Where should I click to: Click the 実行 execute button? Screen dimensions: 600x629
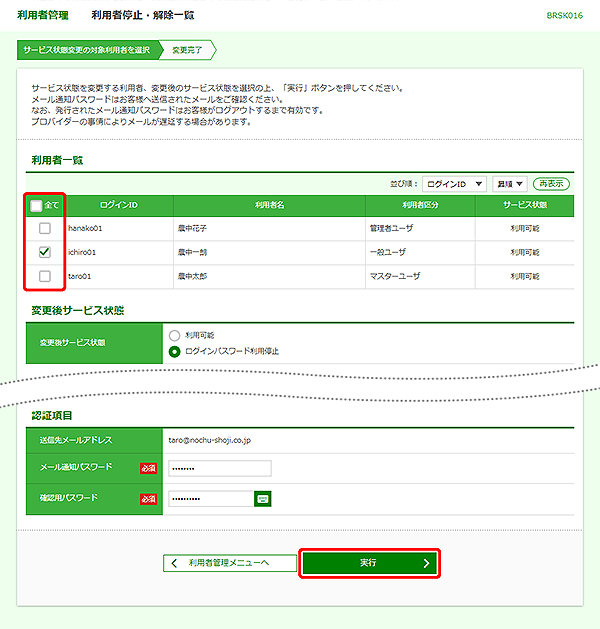[x=369, y=563]
